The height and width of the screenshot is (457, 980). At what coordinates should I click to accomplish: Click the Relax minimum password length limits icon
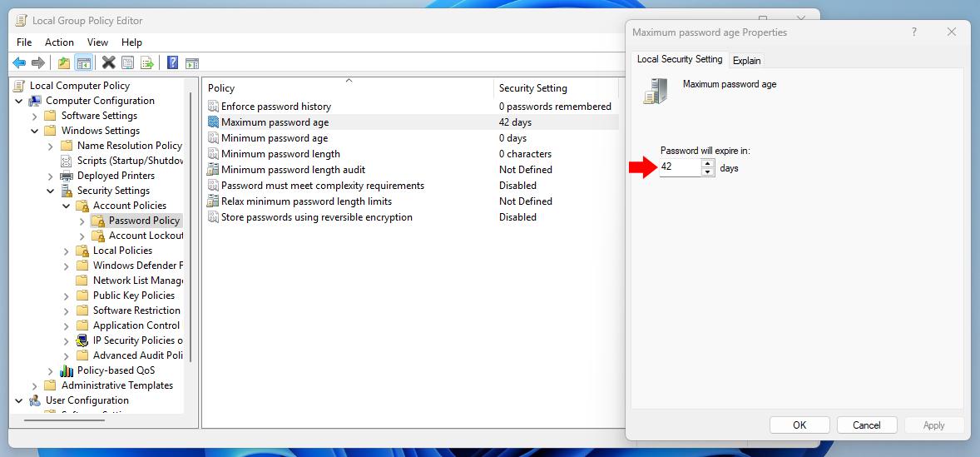(213, 201)
